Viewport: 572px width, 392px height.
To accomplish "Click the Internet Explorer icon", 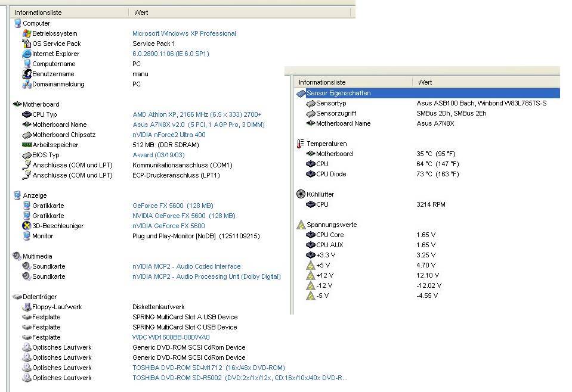I will 27,54.
